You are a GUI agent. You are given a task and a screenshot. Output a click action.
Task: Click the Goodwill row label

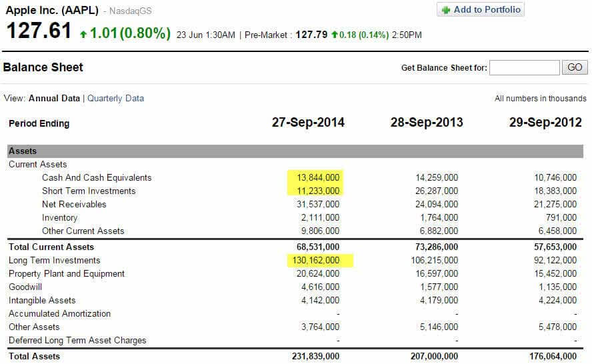point(25,287)
